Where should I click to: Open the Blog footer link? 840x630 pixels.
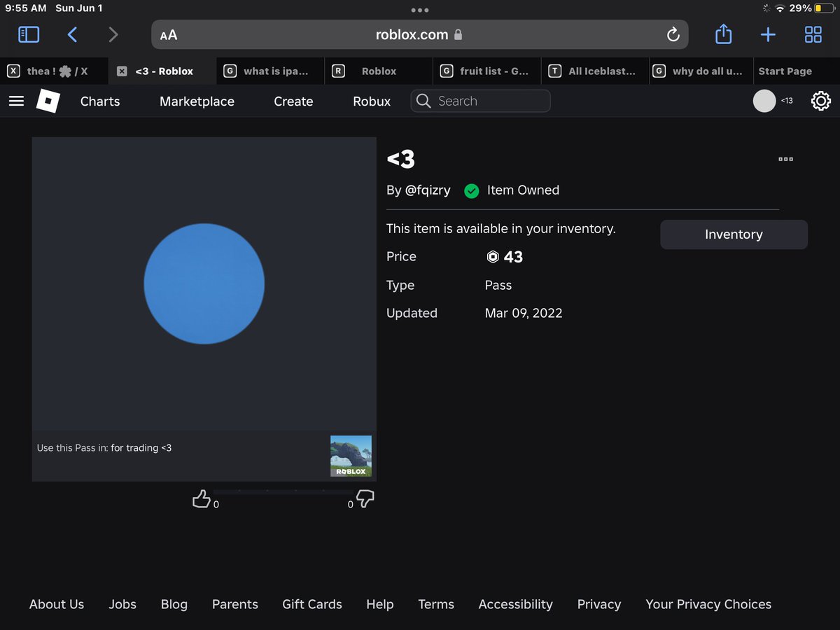pos(174,604)
